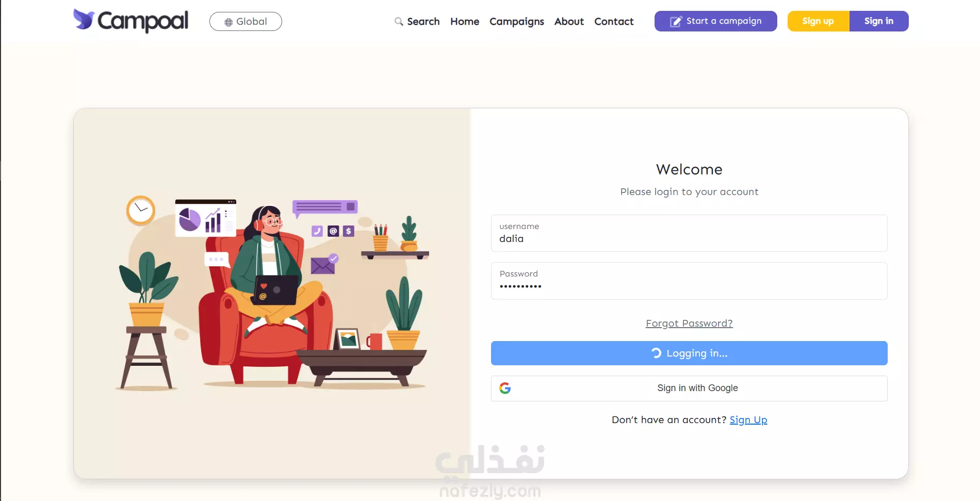Open the About page link

coord(569,22)
